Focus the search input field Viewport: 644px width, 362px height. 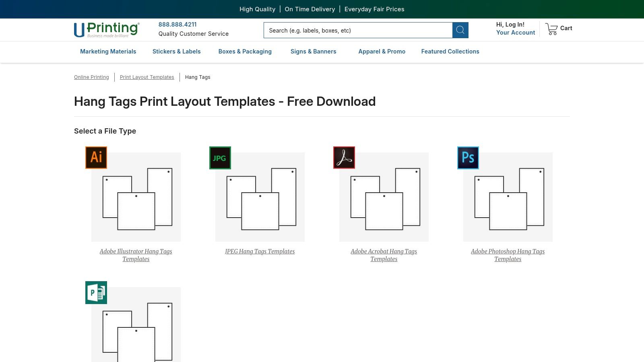click(358, 30)
